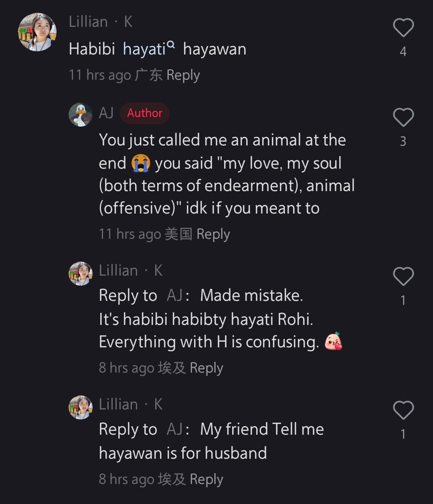The width and height of the screenshot is (433, 504).
Task: Like Lillian's 'Made mistake' reply
Action: point(403,276)
